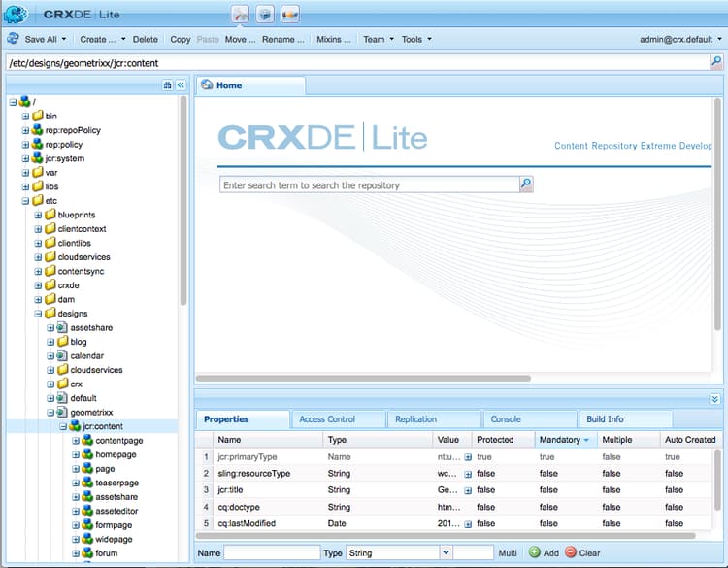Screen dimensions: 728x568
Task: Click the orange third icon in header
Action: click(x=290, y=15)
